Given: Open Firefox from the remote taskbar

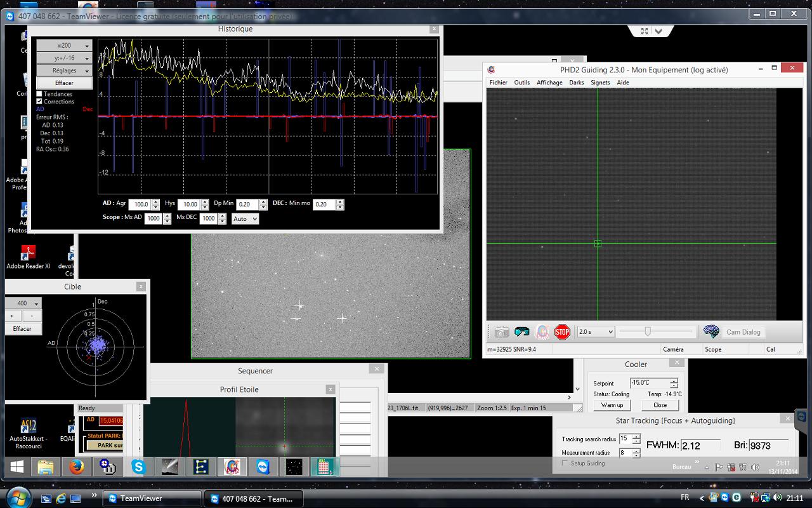Looking at the screenshot, I should pos(77,468).
